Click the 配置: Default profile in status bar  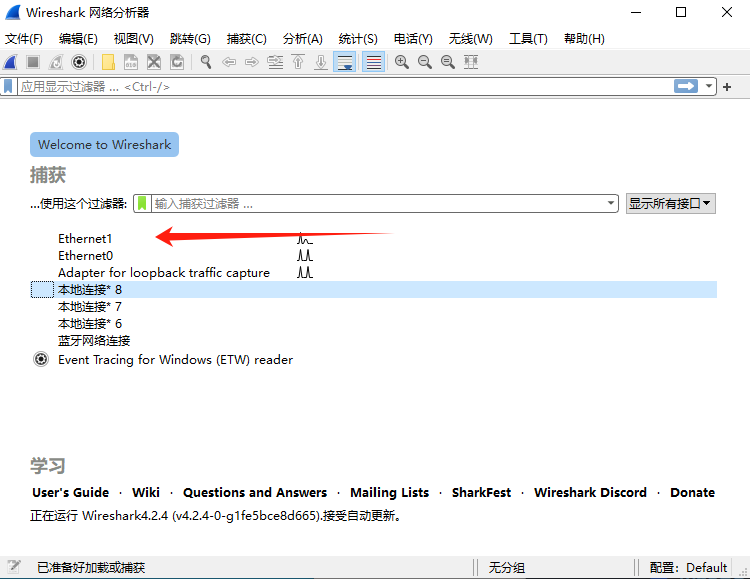click(x=688, y=568)
